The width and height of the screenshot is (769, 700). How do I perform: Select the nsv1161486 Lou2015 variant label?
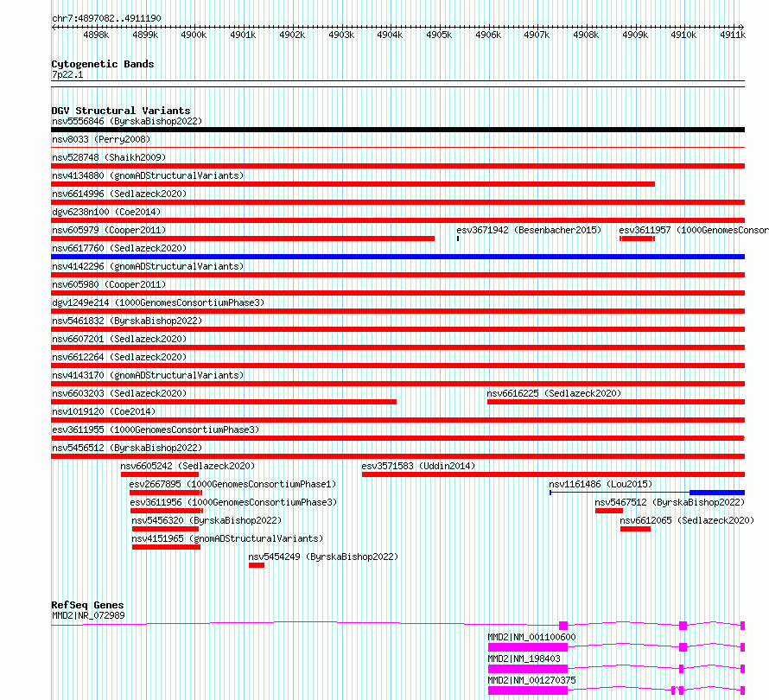pyautogui.click(x=601, y=484)
